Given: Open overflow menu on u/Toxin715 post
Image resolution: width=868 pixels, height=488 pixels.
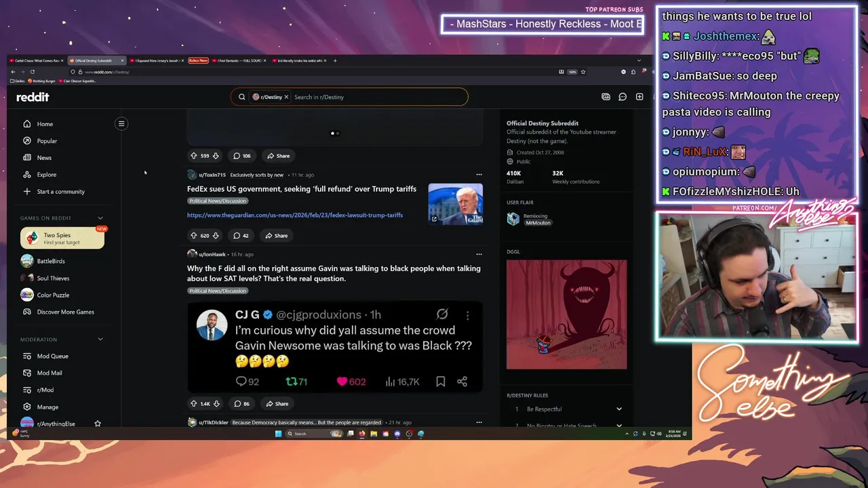Looking at the screenshot, I should click(x=479, y=175).
